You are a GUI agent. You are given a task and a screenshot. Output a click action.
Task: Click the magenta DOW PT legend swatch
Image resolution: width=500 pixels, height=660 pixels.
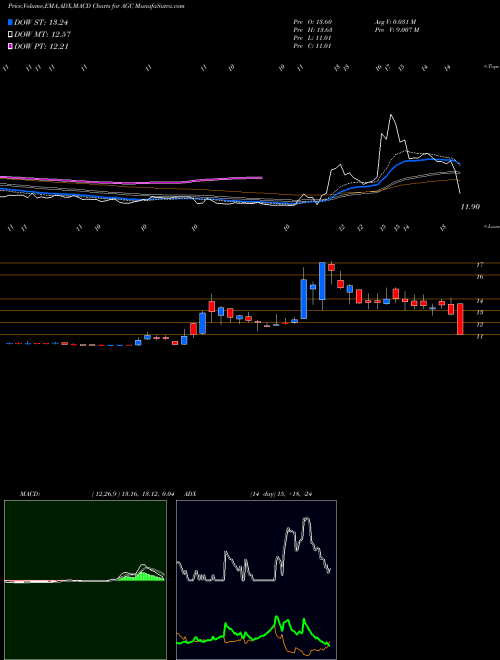click(10, 46)
